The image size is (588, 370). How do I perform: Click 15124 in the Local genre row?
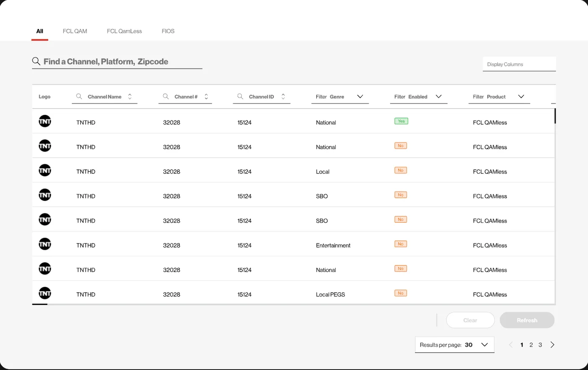244,172
